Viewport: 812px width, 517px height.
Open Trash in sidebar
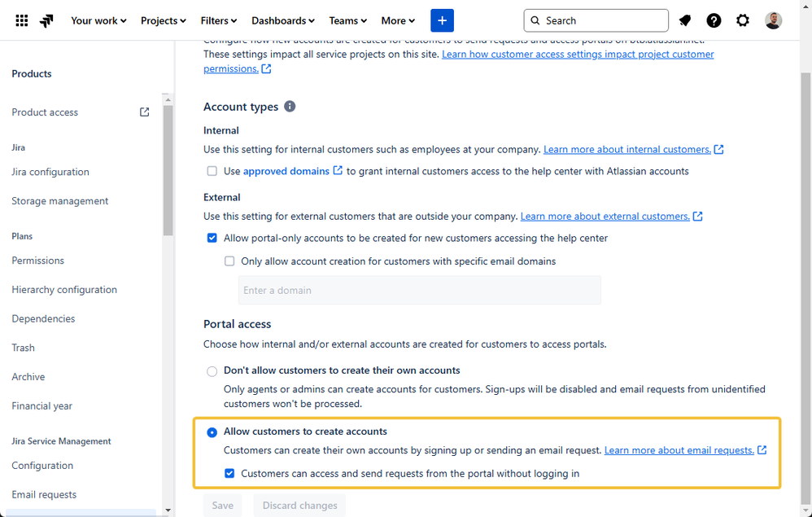(x=24, y=347)
